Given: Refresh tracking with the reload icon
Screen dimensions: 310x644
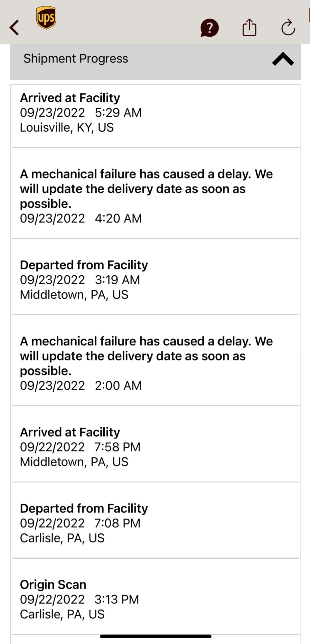Looking at the screenshot, I should click(288, 27).
